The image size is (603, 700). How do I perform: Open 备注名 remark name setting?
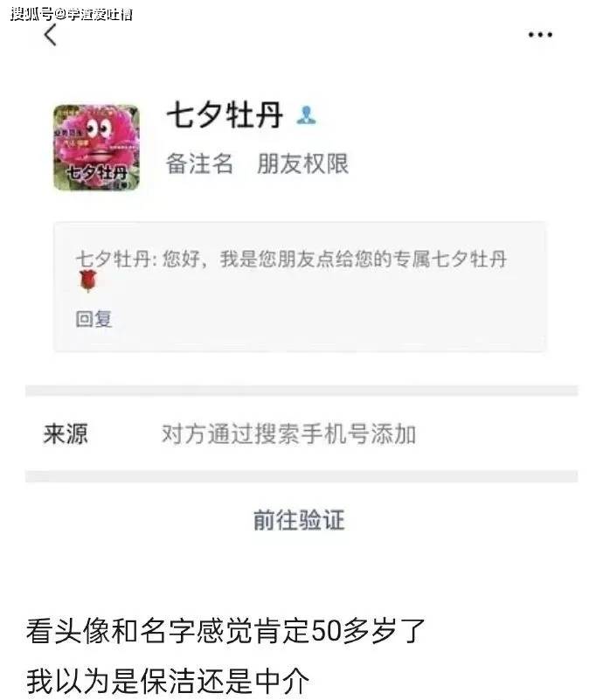pyautogui.click(x=199, y=163)
